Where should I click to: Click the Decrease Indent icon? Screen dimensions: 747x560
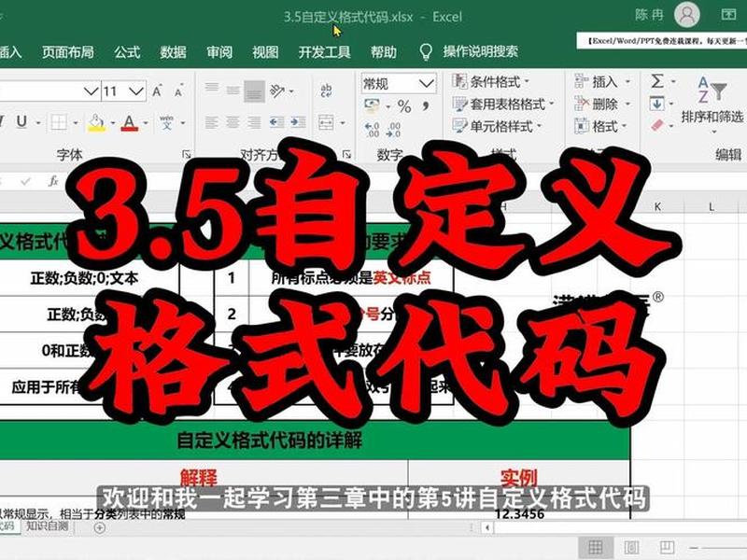[x=276, y=122]
